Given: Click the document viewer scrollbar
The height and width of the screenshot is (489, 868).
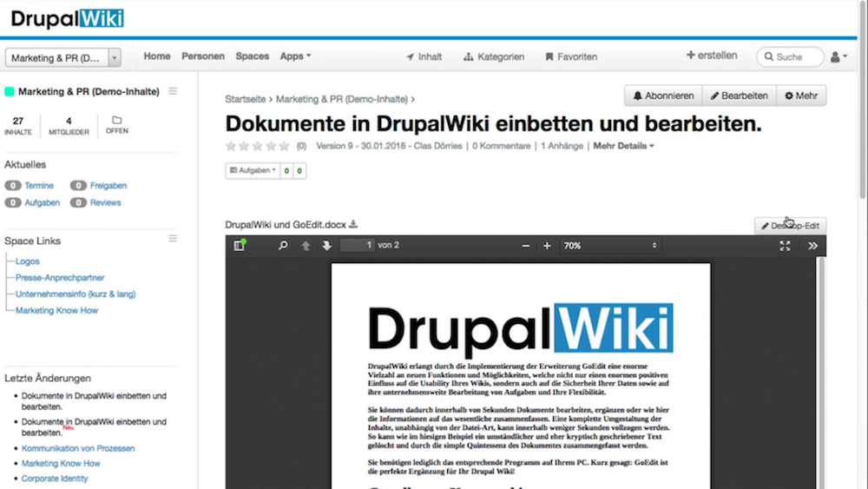Looking at the screenshot, I should [x=821, y=372].
